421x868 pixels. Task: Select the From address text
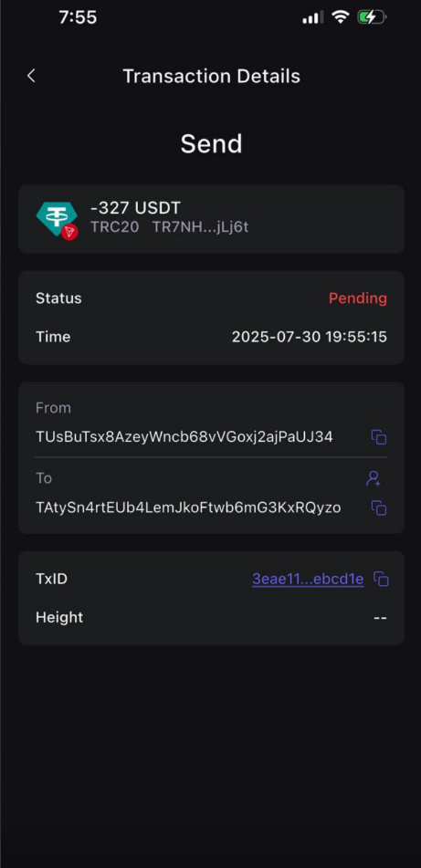[184, 437]
